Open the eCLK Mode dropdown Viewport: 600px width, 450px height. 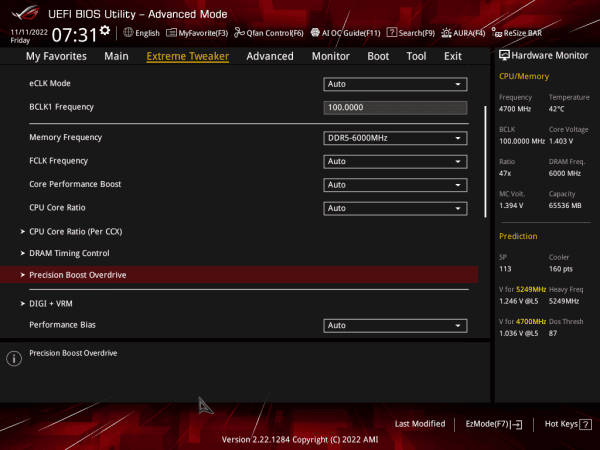tap(396, 84)
